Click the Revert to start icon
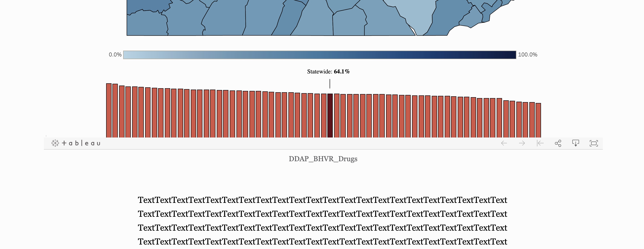Image resolution: width=644 pixels, height=249 pixels. (x=540, y=143)
